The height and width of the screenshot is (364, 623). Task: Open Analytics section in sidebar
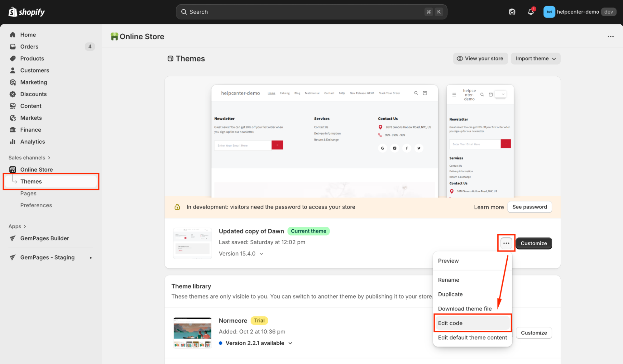32,141
